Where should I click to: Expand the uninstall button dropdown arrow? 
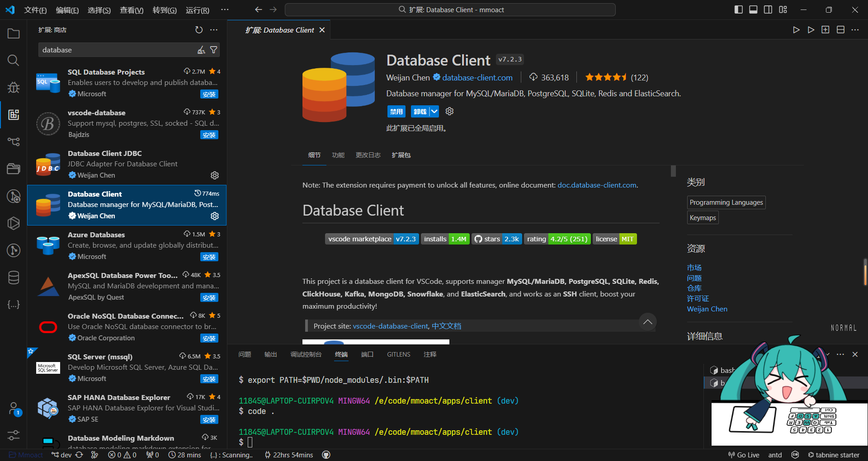(434, 112)
